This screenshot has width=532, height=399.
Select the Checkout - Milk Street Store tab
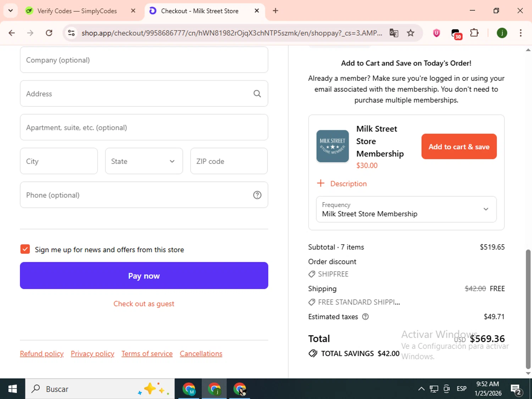pyautogui.click(x=200, y=11)
